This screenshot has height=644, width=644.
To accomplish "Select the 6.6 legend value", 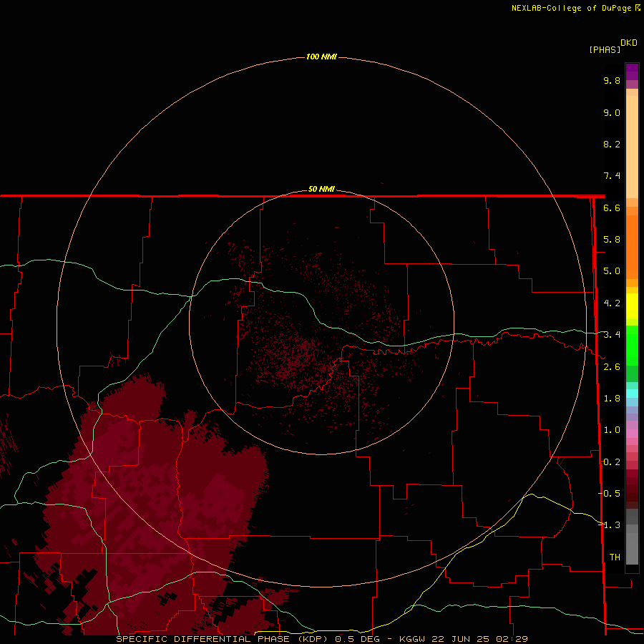I will pyautogui.click(x=612, y=208).
